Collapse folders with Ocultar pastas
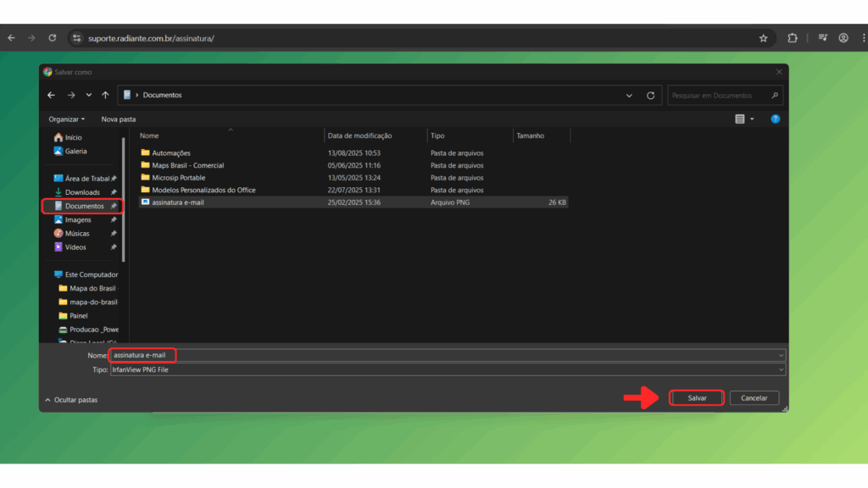Image resolution: width=868 pixels, height=488 pixels. 71,399
